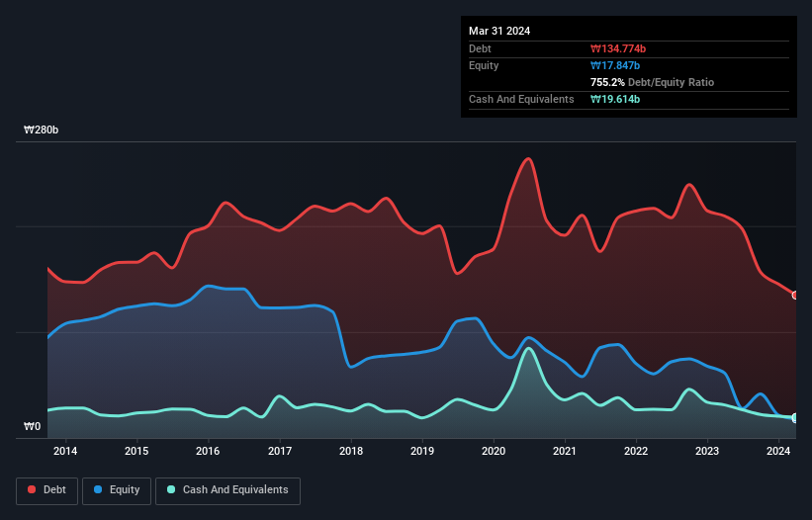
Task: Click the blue Equity legend dot
Action: coord(98,489)
